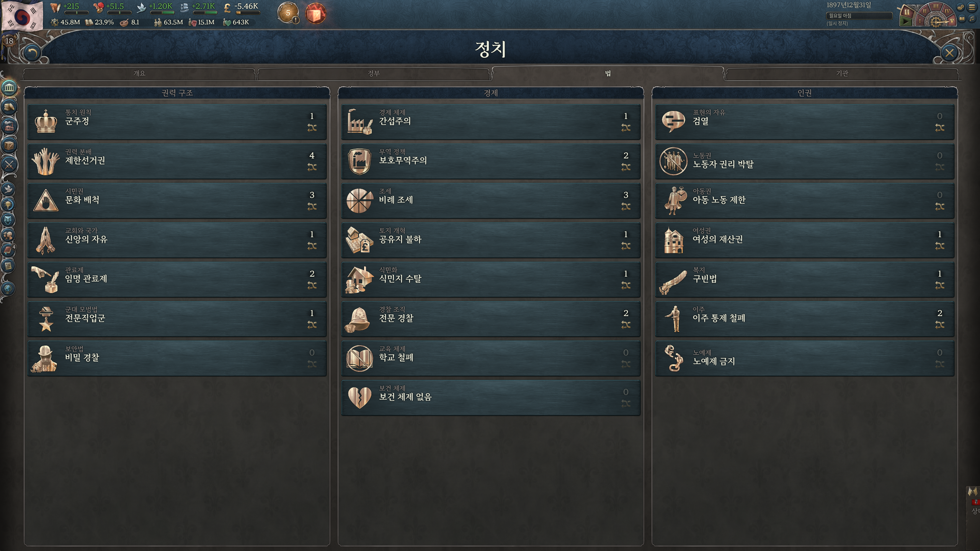Click the back arrow icon beside the title

[x=32, y=53]
